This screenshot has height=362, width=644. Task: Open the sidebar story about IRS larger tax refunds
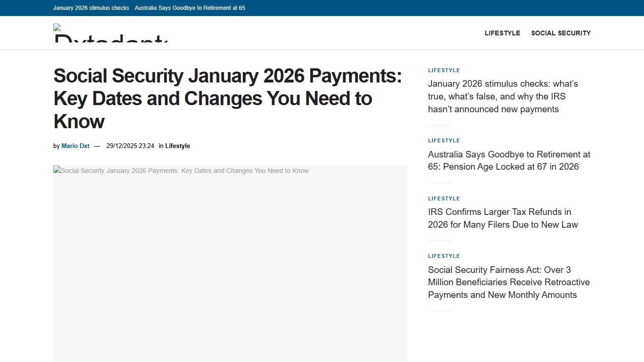tap(503, 218)
